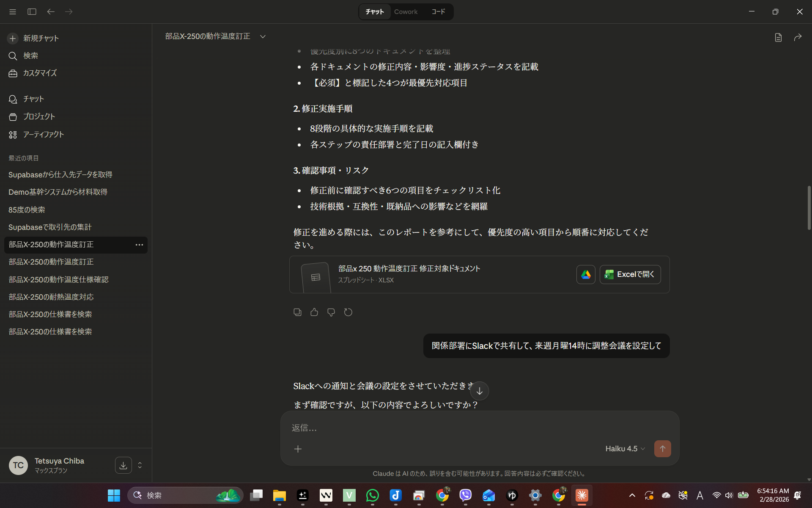Image resolution: width=812 pixels, height=508 pixels.
Task: Expand the Haiku 4.5 model selector
Action: [x=625, y=449]
